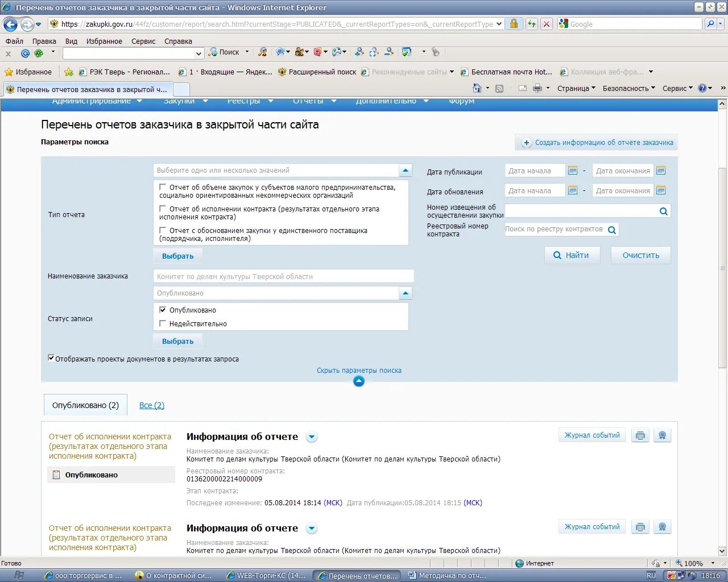The height and width of the screenshot is (582, 728).
Task: Click Создать информацию об отчете заказчика link
Action: [x=597, y=143]
